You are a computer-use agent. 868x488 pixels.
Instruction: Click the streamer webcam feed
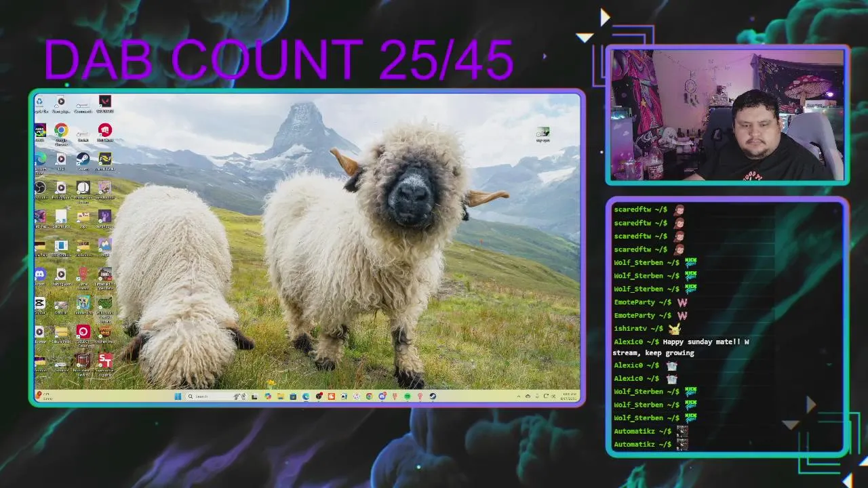click(x=727, y=115)
